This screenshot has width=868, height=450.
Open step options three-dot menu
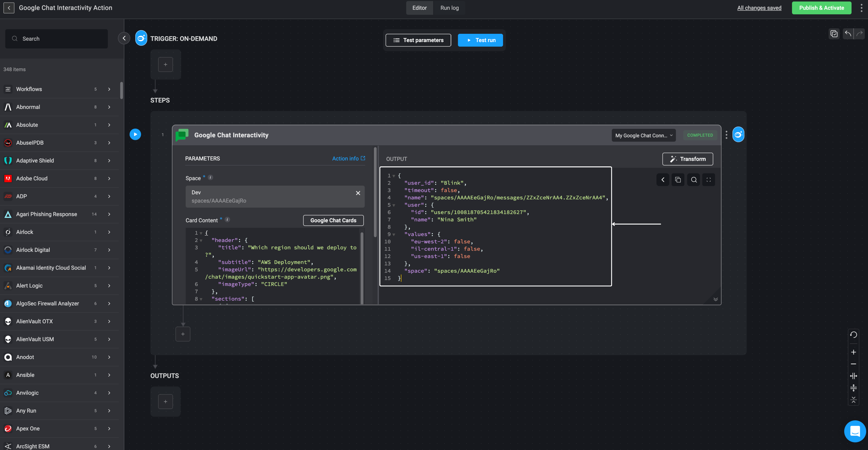pyautogui.click(x=726, y=135)
